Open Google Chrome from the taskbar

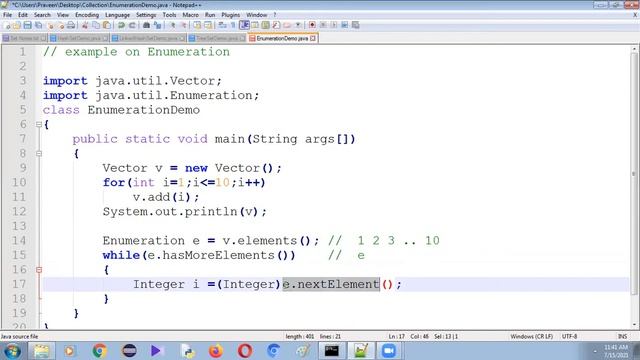pyautogui.click(x=99, y=351)
